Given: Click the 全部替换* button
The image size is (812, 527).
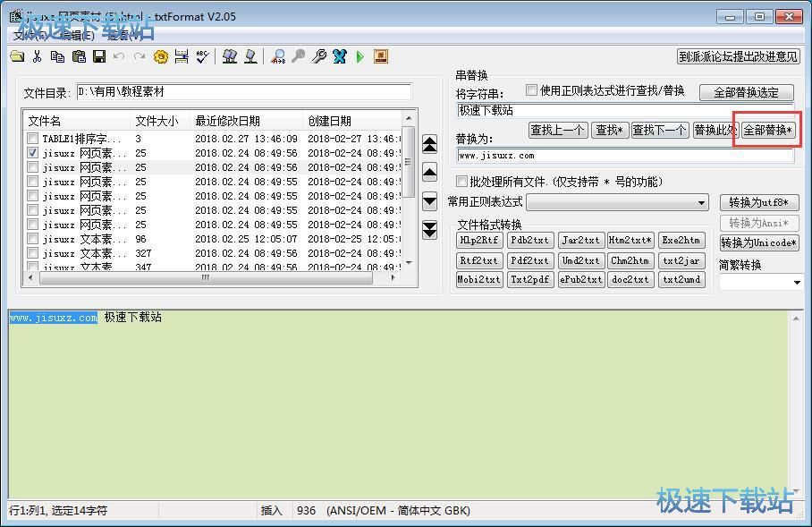Looking at the screenshot, I should [769, 130].
